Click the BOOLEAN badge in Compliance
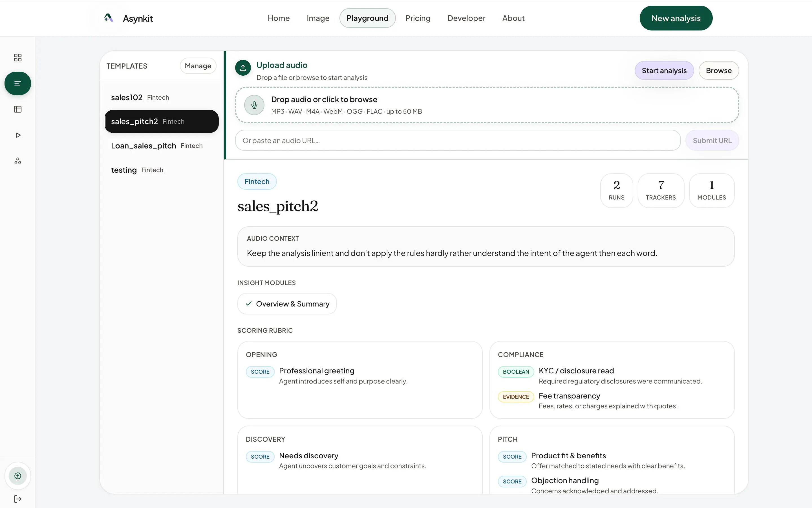Image resolution: width=812 pixels, height=508 pixels. coord(516,372)
